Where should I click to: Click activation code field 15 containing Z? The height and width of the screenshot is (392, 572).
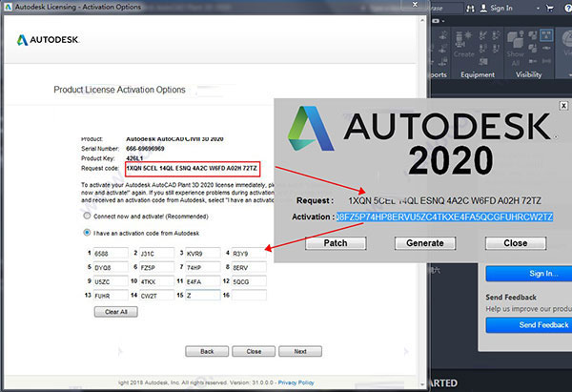[x=203, y=296]
